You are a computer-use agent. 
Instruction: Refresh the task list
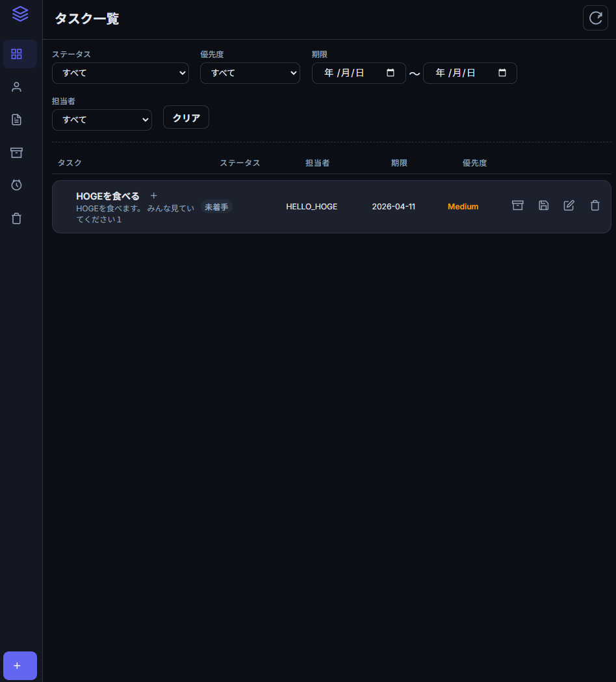tap(595, 18)
